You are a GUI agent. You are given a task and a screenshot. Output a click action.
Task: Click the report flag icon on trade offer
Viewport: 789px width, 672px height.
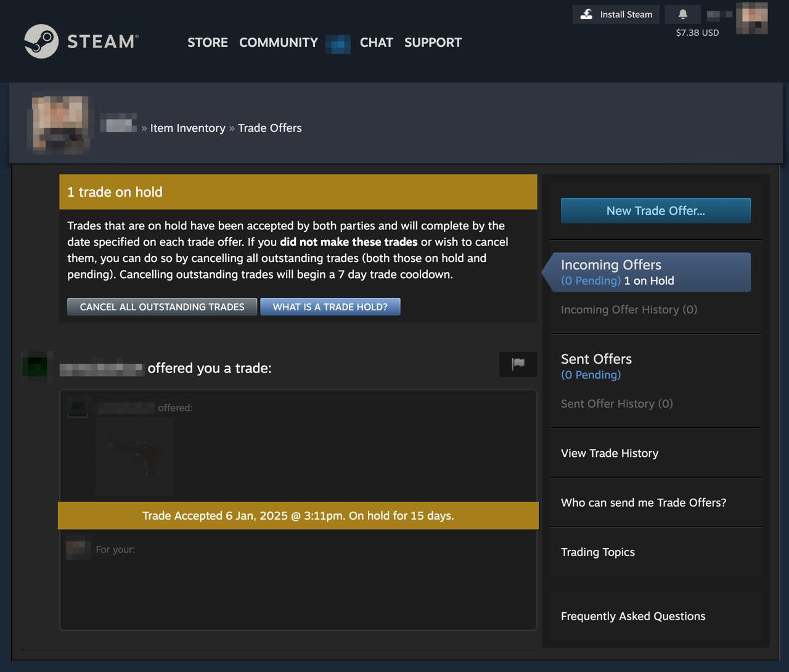[518, 364]
